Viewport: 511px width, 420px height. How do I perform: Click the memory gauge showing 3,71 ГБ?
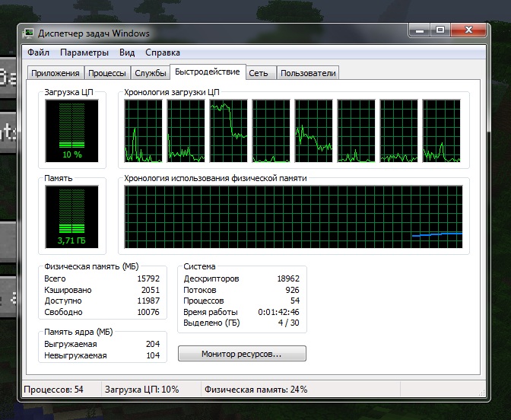71,217
